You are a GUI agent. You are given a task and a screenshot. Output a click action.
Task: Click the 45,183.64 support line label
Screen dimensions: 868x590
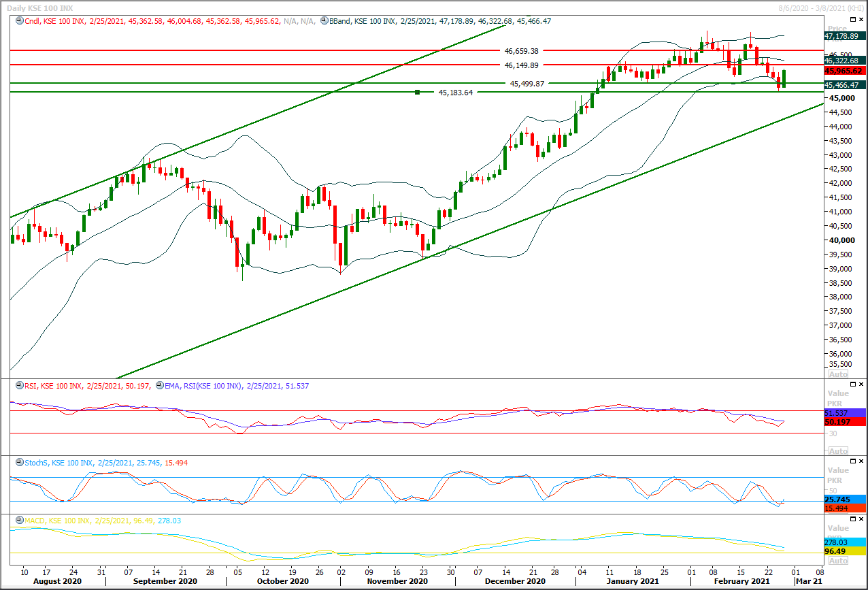pyautogui.click(x=455, y=93)
